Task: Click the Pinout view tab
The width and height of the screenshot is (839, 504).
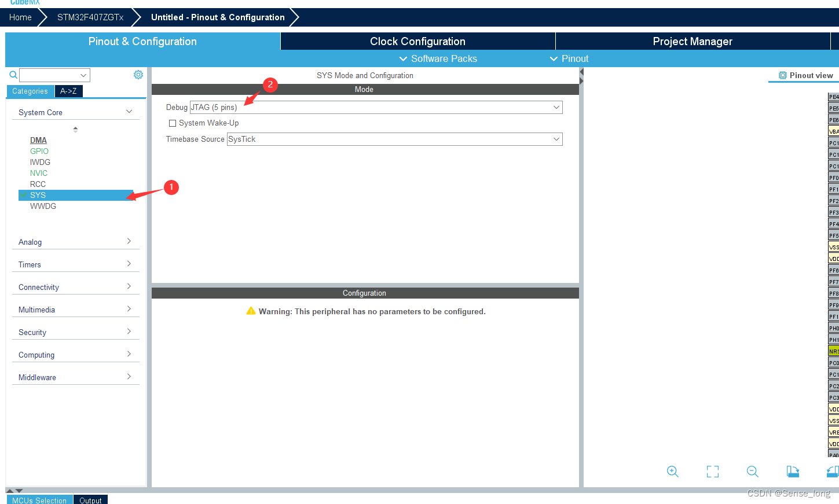Action: click(805, 75)
